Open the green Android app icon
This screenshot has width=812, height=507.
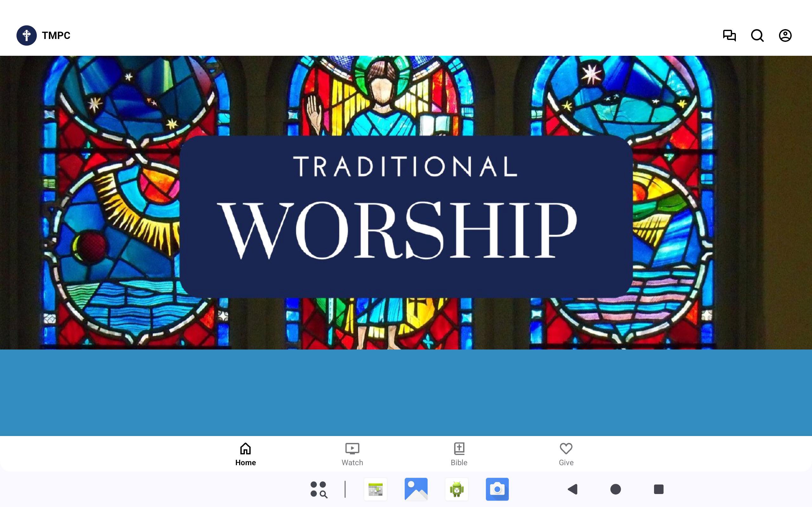(x=456, y=489)
